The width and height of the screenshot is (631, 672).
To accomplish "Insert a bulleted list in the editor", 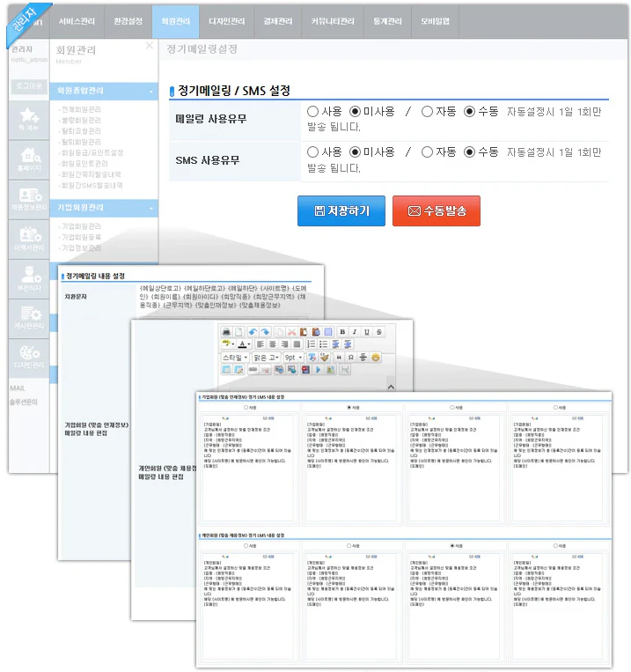I will point(324,344).
